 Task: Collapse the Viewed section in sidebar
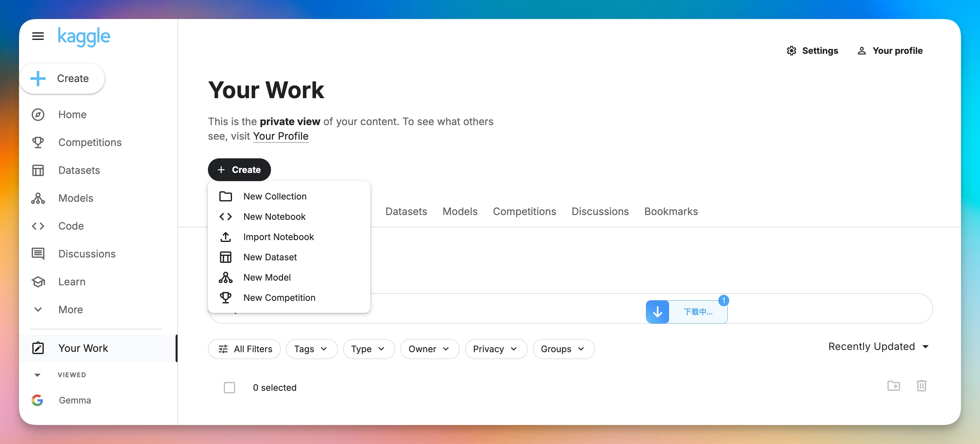[x=37, y=375]
